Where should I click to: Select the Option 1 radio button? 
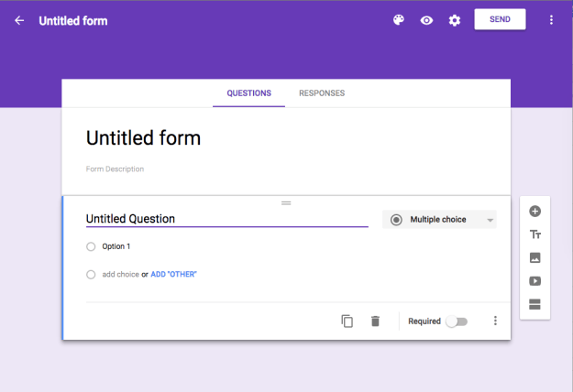point(91,246)
